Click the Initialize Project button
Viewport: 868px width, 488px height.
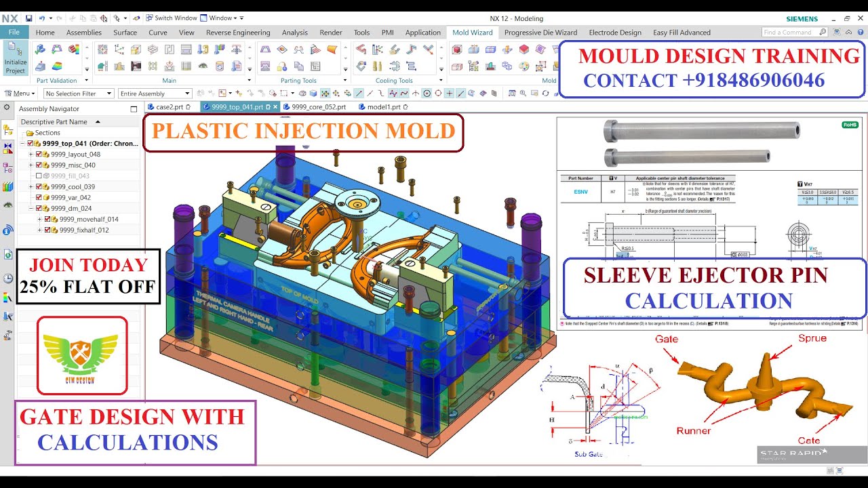[15, 58]
